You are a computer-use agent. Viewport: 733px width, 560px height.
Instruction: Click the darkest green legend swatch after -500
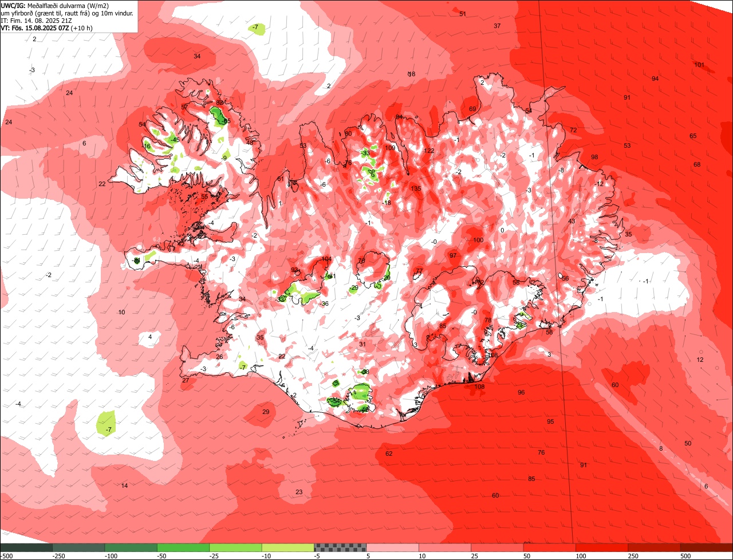coord(26,547)
